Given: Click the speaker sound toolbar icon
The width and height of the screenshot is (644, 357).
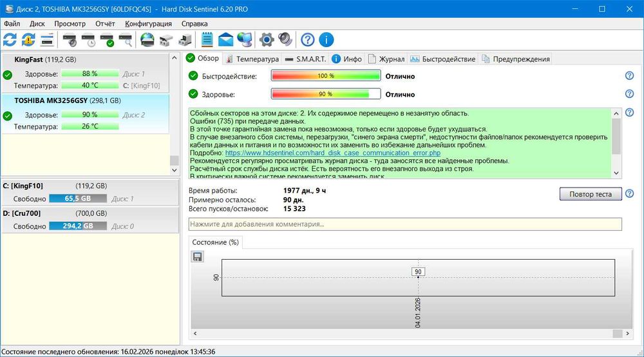Looking at the screenshot, I should [x=285, y=40].
